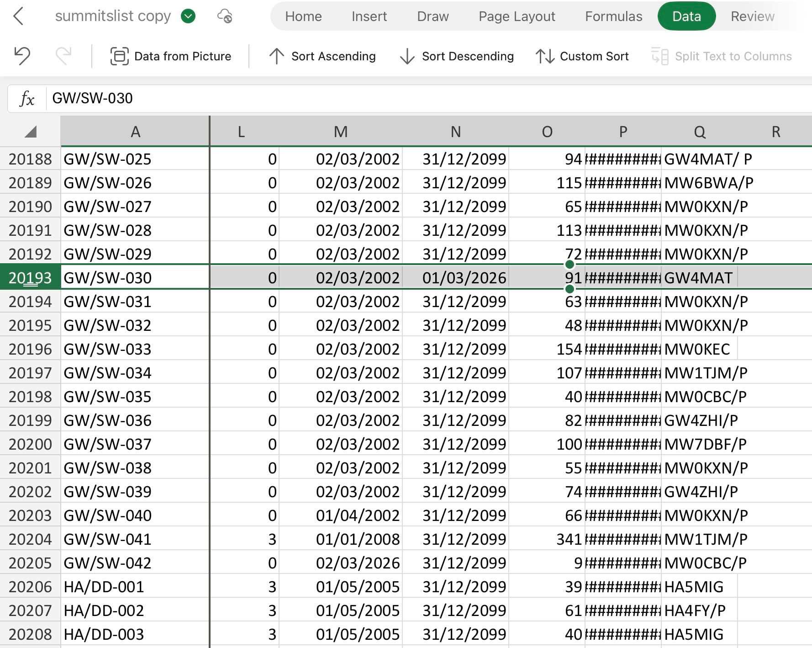Select column O header
812x648 pixels.
click(x=547, y=132)
